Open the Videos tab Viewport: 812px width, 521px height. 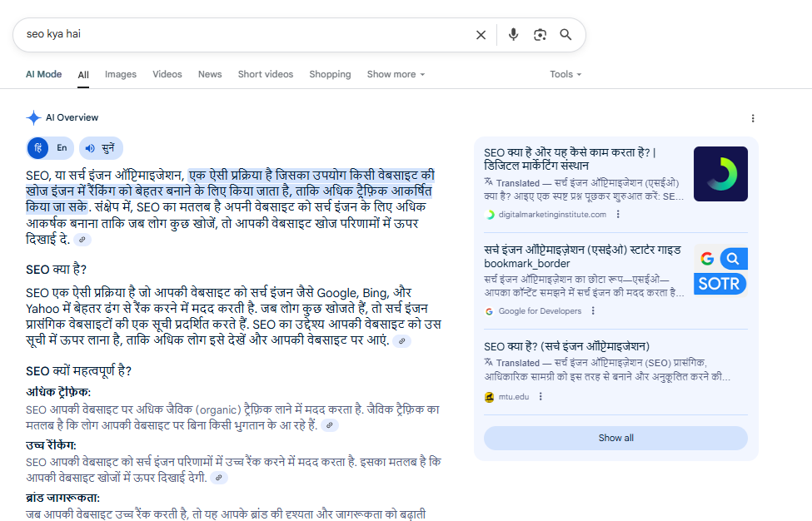click(x=167, y=74)
